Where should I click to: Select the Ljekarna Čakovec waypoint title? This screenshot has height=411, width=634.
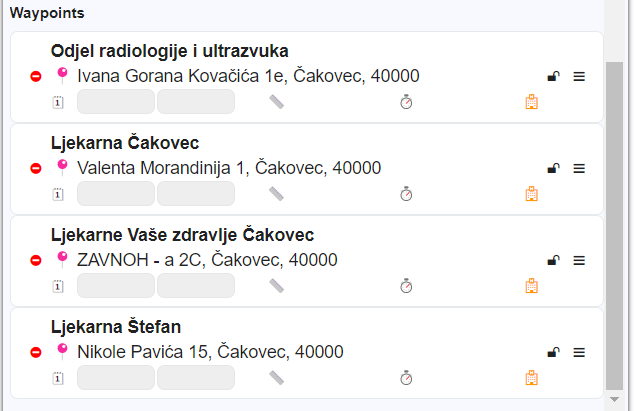pyautogui.click(x=124, y=143)
